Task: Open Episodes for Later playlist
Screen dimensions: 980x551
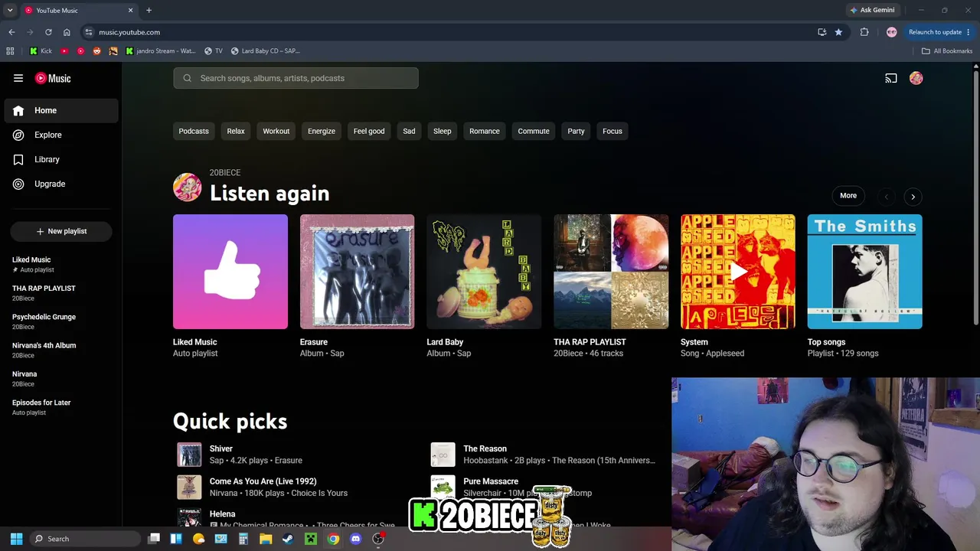Action: [61, 407]
